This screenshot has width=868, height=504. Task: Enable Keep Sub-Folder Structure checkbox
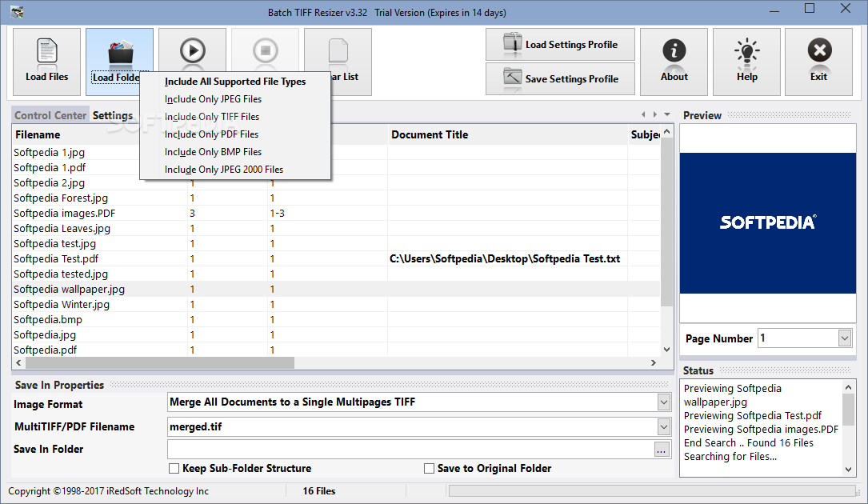click(174, 469)
